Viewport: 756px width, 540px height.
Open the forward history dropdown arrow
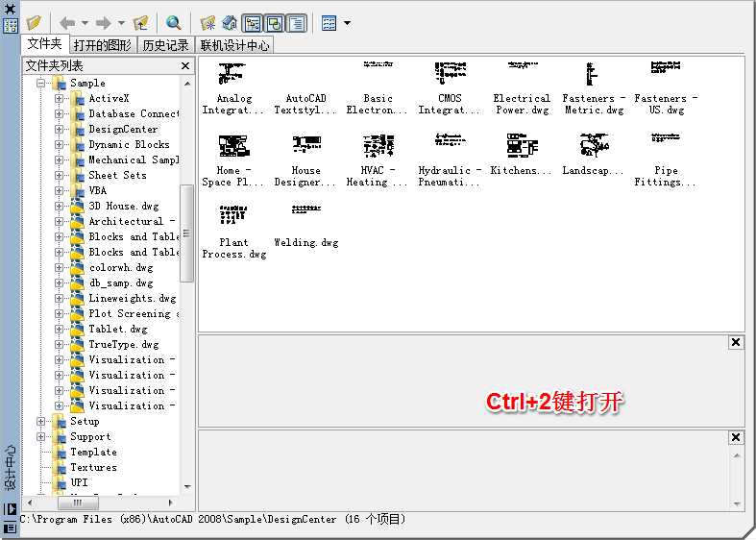click(121, 23)
